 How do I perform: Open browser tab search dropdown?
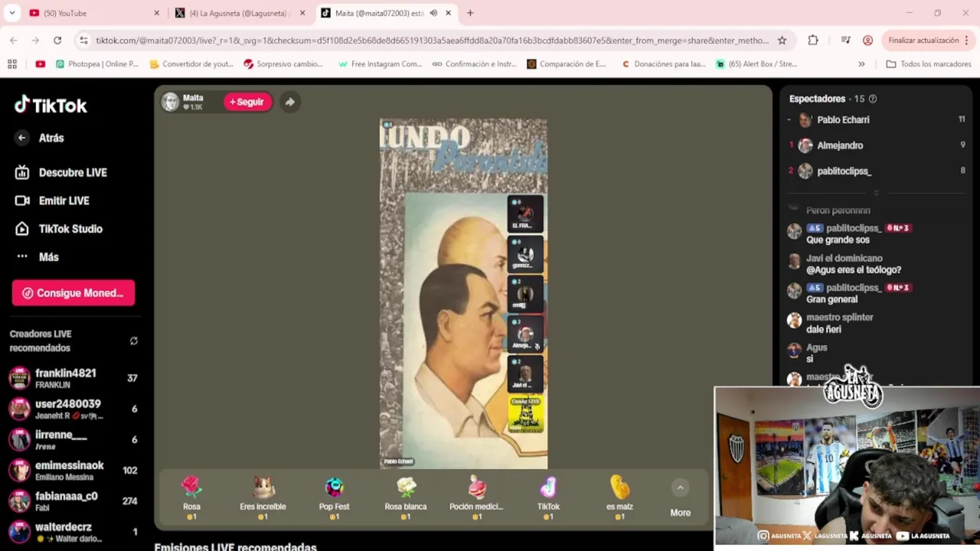[11, 13]
